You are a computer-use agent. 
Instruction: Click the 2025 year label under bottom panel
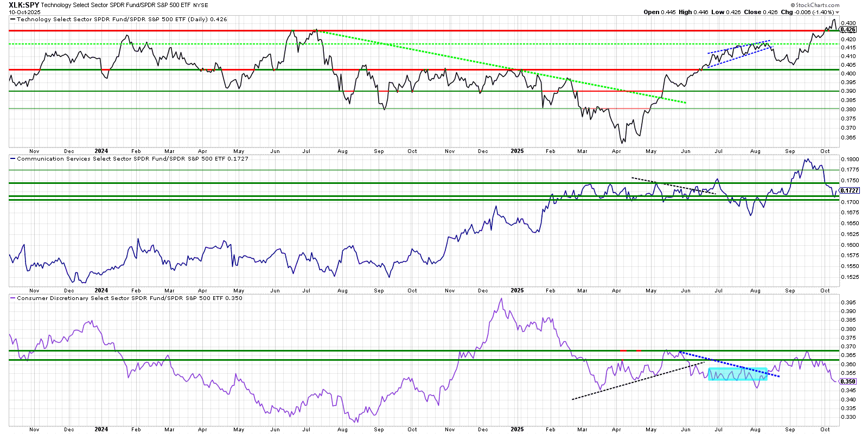tap(517, 429)
